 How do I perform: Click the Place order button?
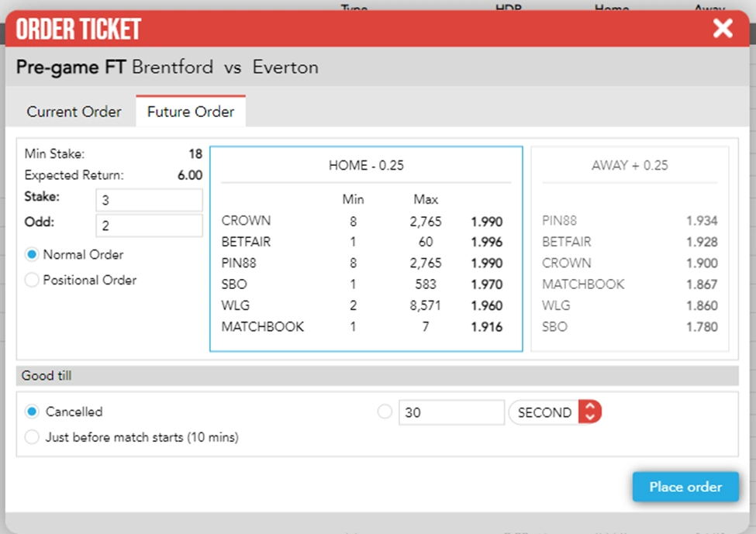tap(685, 487)
